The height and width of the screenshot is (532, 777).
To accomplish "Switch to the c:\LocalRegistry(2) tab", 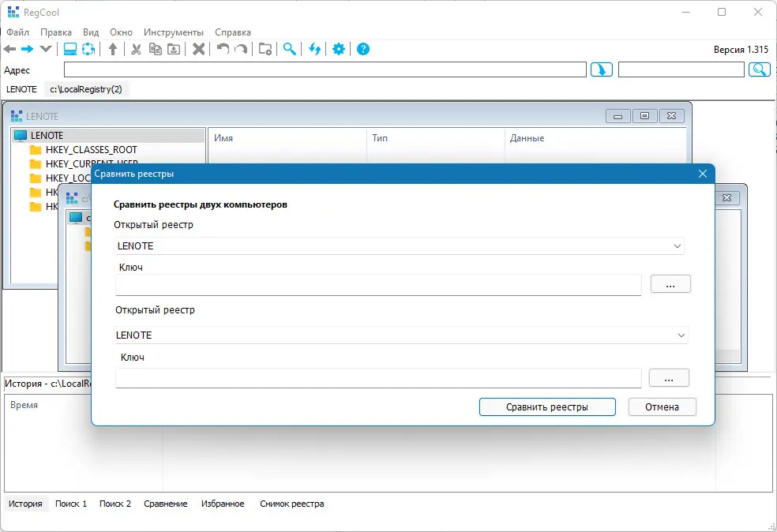I will coord(86,89).
